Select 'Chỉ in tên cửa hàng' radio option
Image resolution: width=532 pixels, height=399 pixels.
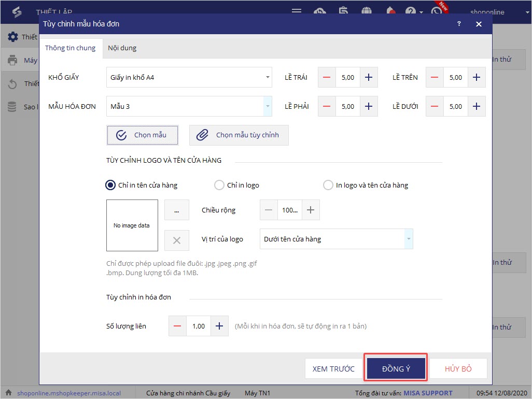tap(110, 185)
